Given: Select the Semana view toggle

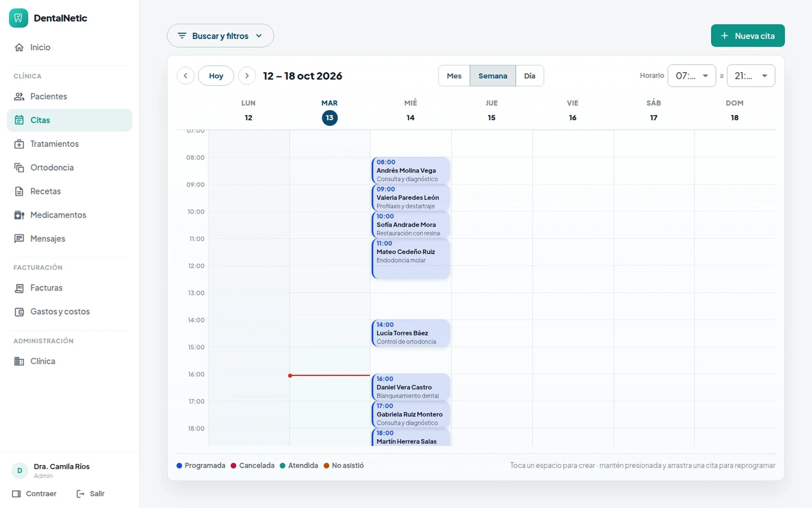Looking at the screenshot, I should coord(493,76).
